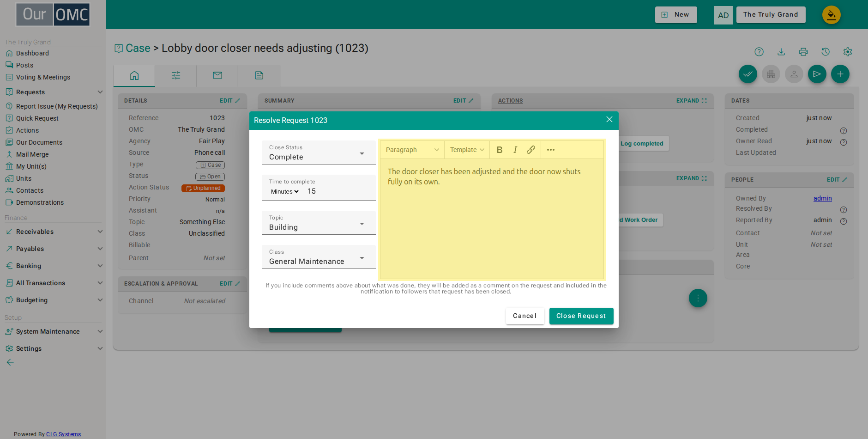Click inside the resolution comment text area
868x439 pixels.
pyautogui.click(x=492, y=219)
